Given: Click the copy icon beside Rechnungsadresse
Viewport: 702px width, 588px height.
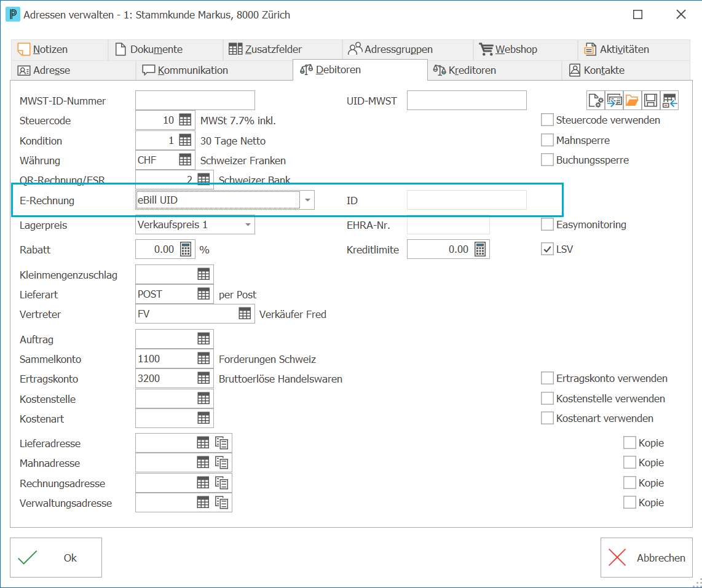Looking at the screenshot, I should pyautogui.click(x=222, y=483).
